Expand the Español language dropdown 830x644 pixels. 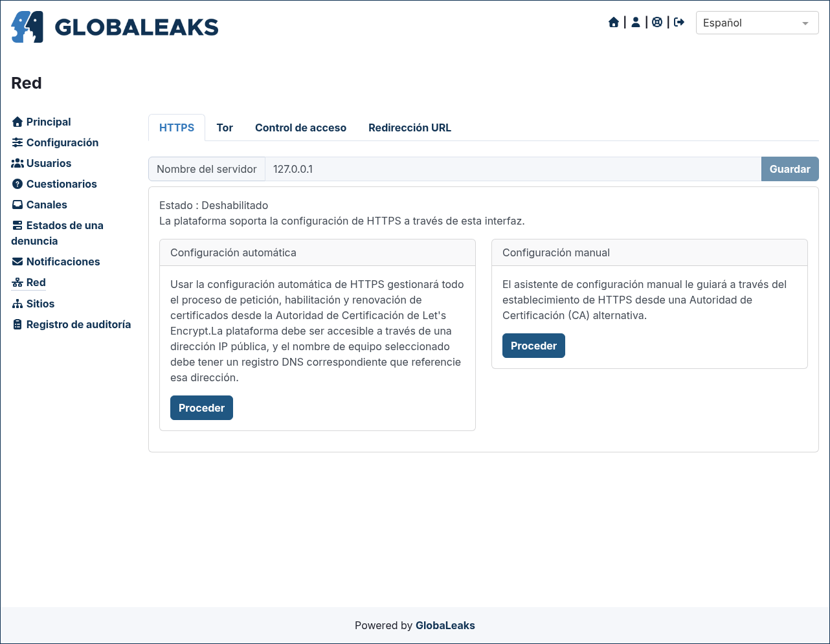(x=757, y=23)
